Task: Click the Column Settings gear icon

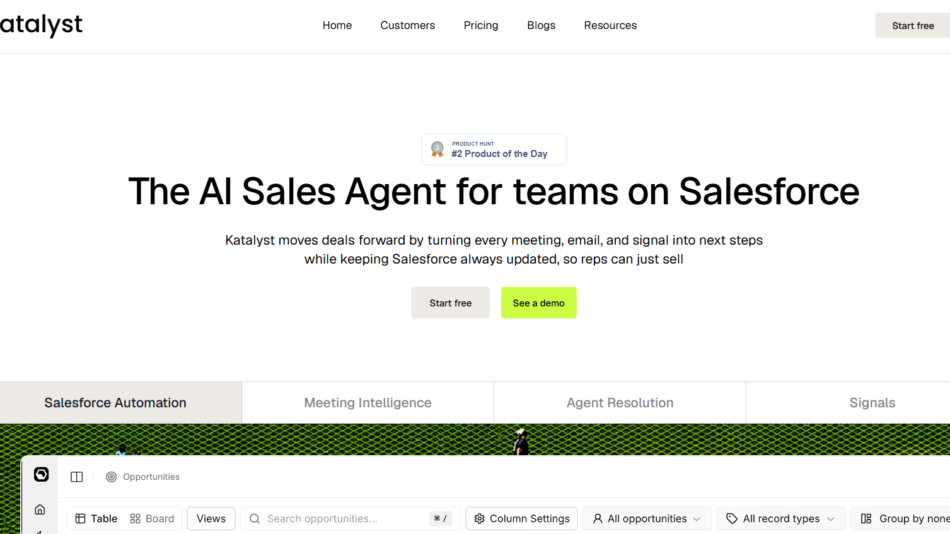Action: point(479,518)
